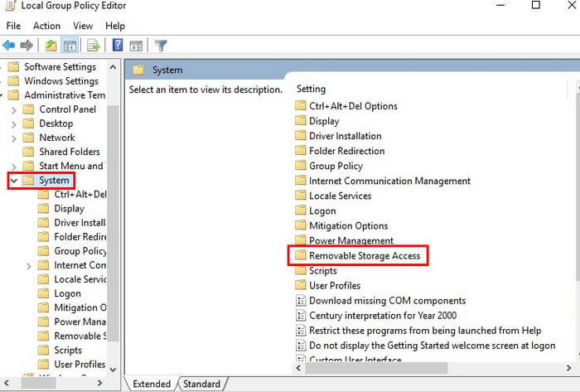
Task: Select Shared Folders in the left tree
Action: [70, 152]
